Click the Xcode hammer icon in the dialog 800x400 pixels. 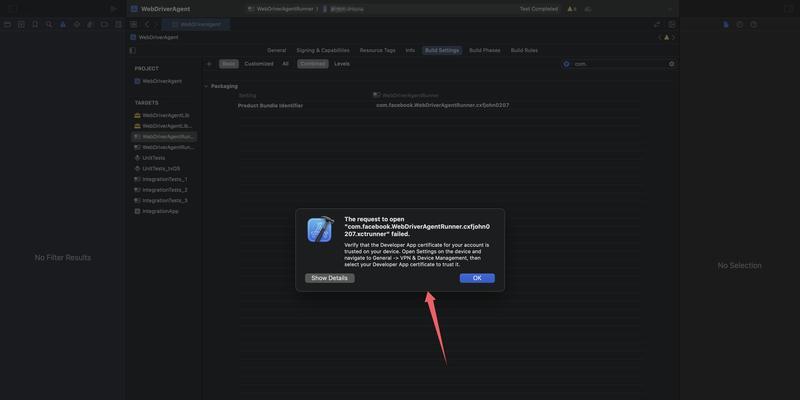(x=320, y=229)
